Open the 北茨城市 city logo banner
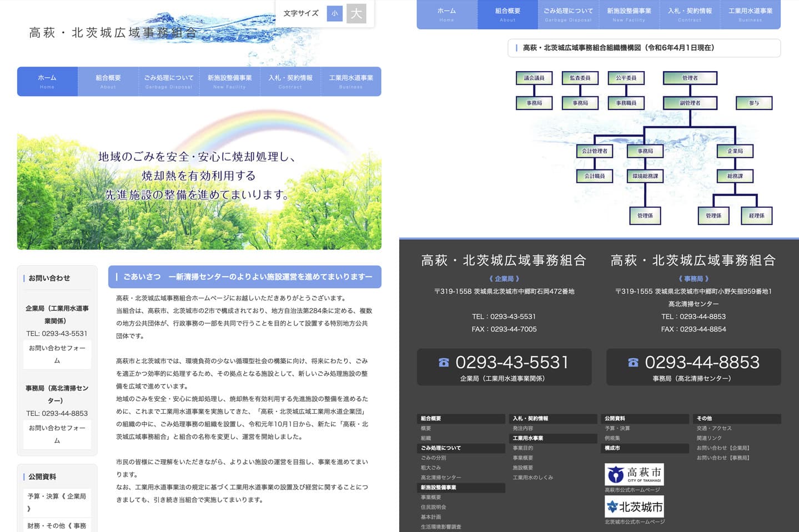Viewport: 799px width, 532px height. [634, 506]
